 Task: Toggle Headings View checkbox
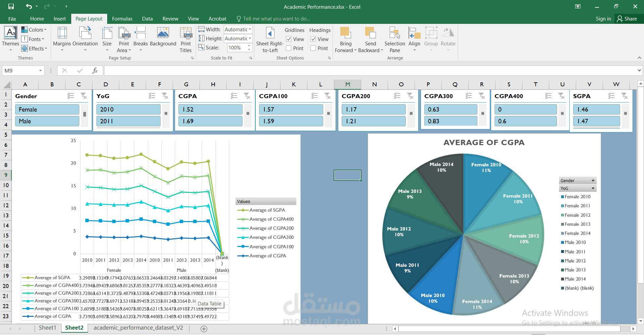point(313,39)
